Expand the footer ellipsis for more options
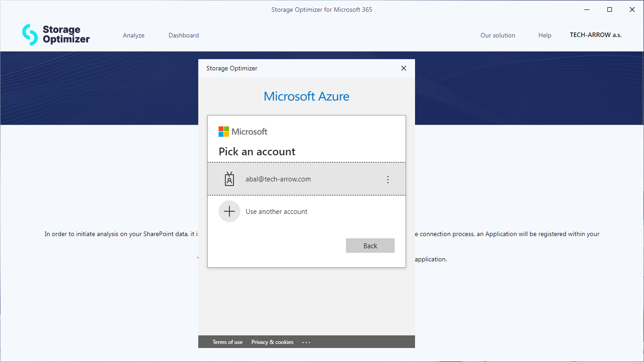644x362 pixels. tap(306, 342)
